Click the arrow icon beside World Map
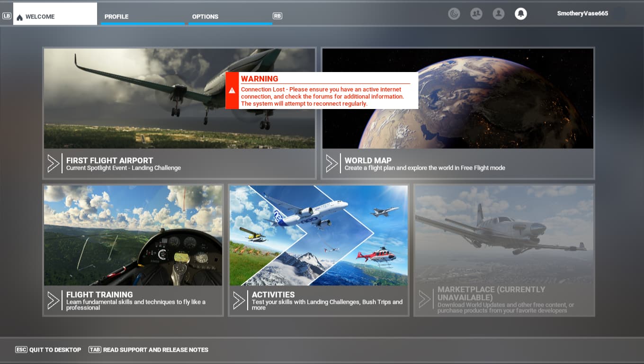 [331, 164]
